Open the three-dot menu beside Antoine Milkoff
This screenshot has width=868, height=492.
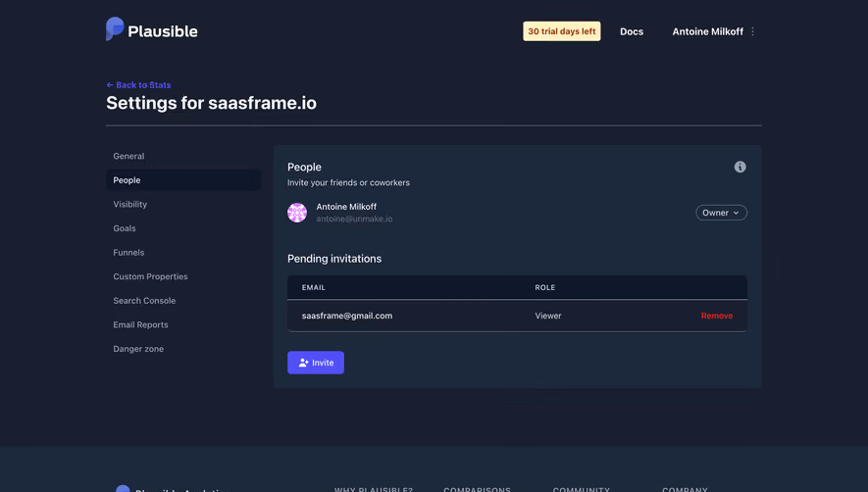[752, 31]
